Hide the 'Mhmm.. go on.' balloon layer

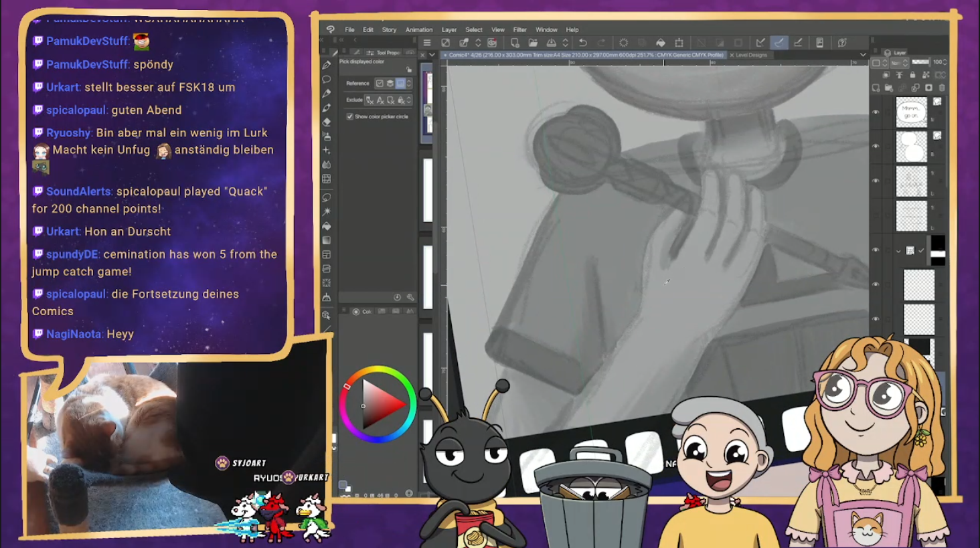pos(876,112)
